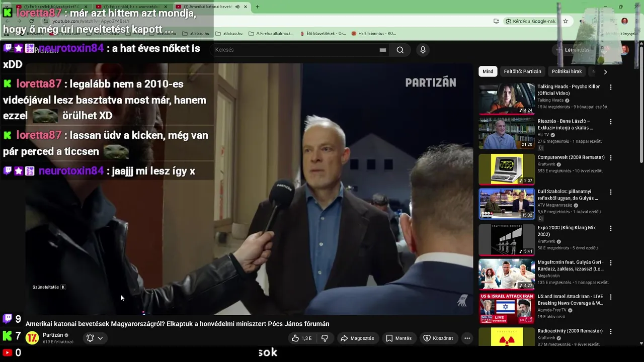Show more filter chips with right chevron

point(605,71)
